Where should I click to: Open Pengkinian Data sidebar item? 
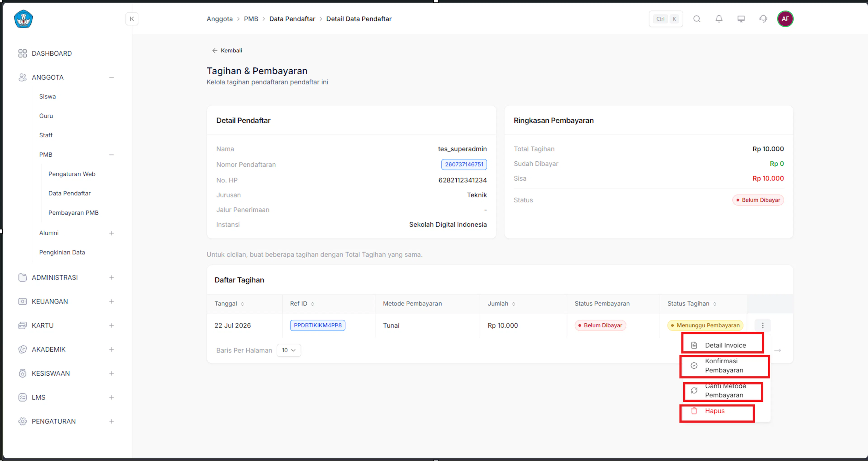[x=62, y=252]
